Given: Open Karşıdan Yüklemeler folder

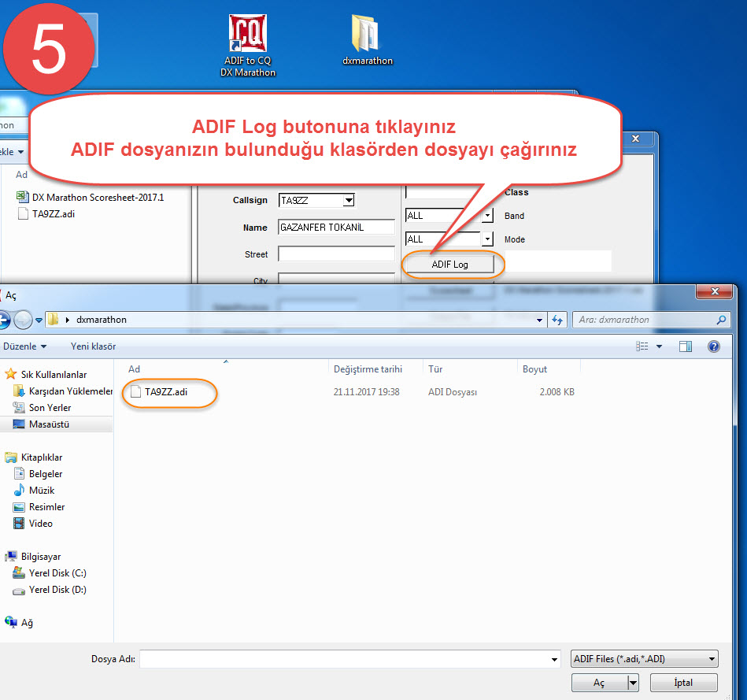Looking at the screenshot, I should (63, 391).
